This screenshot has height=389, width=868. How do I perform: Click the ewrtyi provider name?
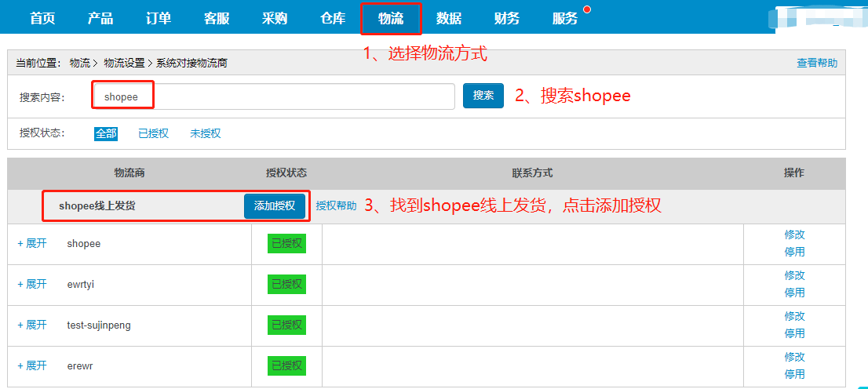pos(82,285)
